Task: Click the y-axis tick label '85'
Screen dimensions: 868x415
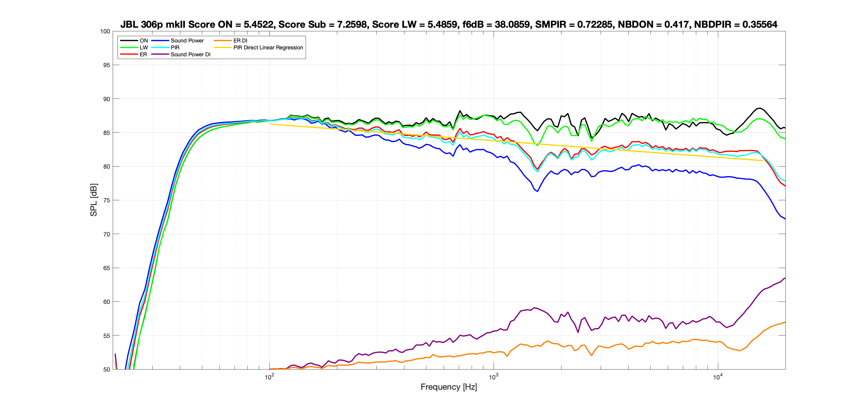Action: (106, 133)
